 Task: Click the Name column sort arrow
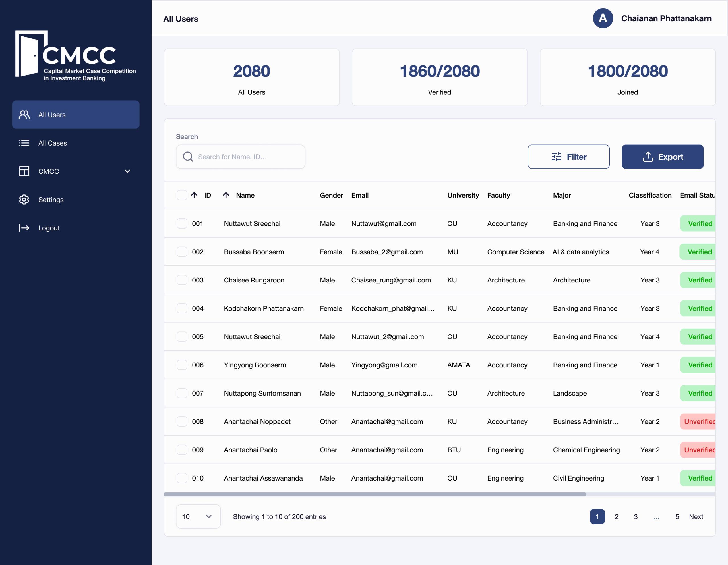(226, 195)
